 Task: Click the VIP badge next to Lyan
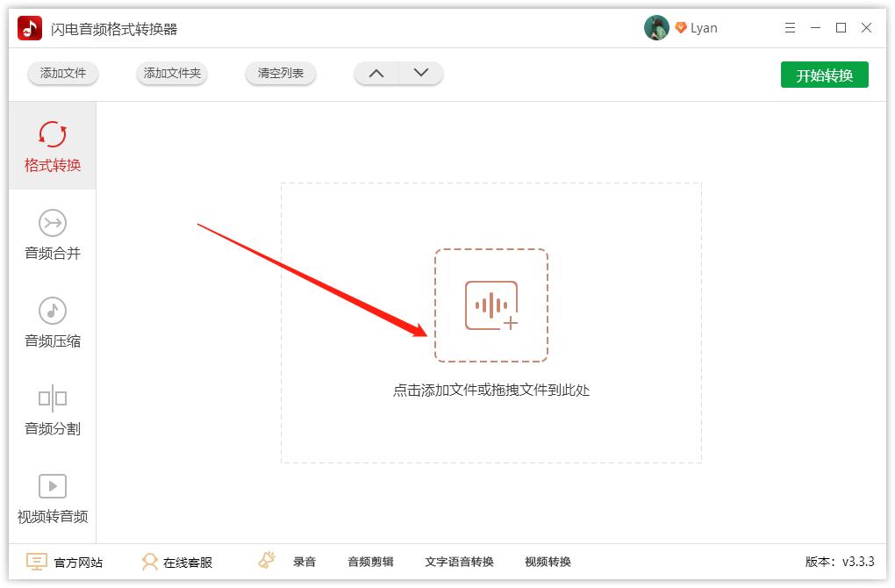[x=682, y=27]
